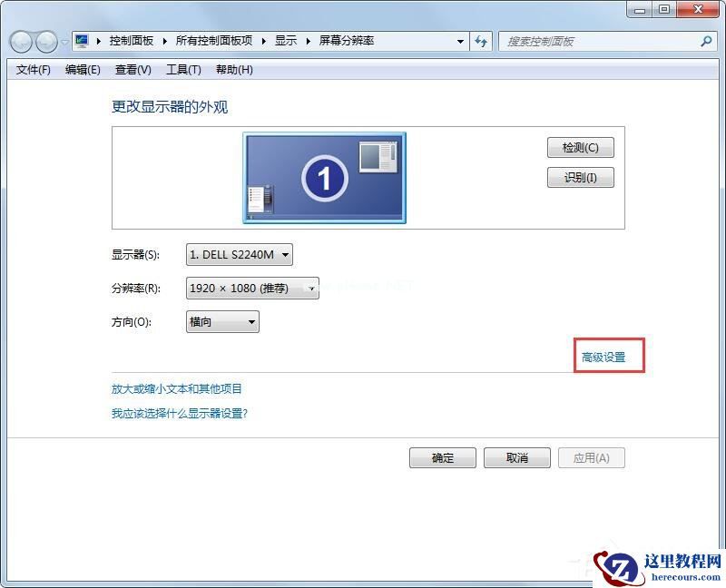Open the 帮助 menu
Screen dimensions: 726x588
[x=234, y=70]
